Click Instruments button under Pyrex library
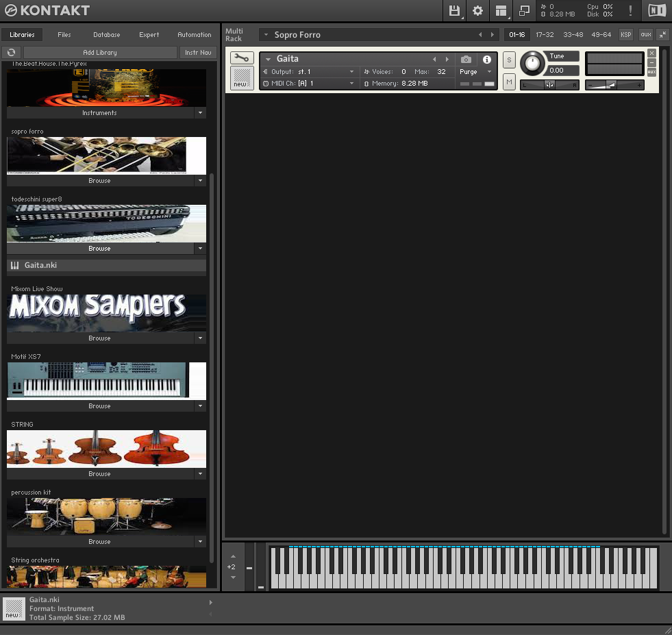672x635 pixels. click(x=100, y=113)
